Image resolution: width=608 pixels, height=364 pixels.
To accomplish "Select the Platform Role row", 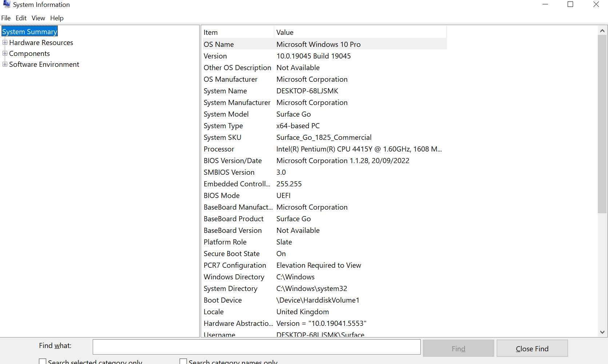I will (324, 242).
